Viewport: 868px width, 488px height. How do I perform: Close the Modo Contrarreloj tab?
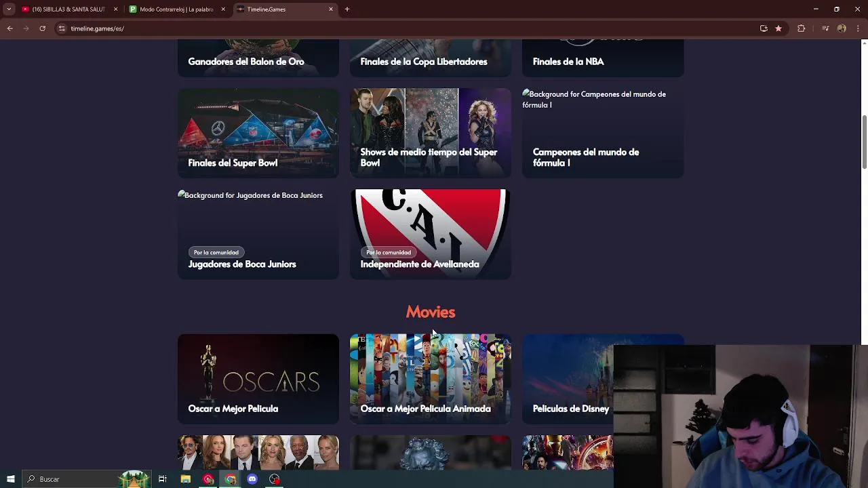(x=223, y=9)
